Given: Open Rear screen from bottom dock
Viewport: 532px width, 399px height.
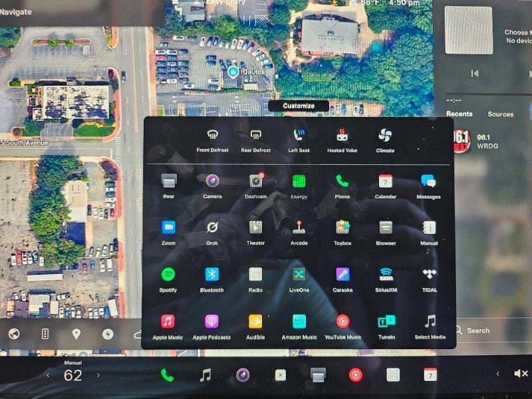Looking at the screenshot, I should (x=318, y=375).
